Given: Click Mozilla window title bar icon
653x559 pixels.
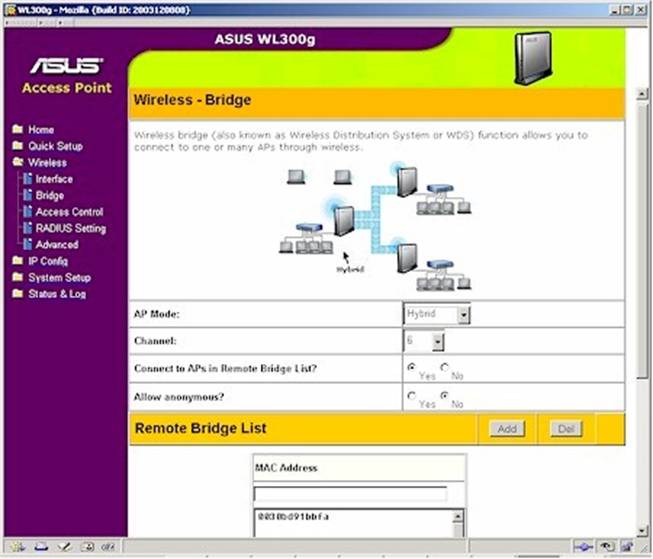Looking at the screenshot, I should tap(10, 10).
